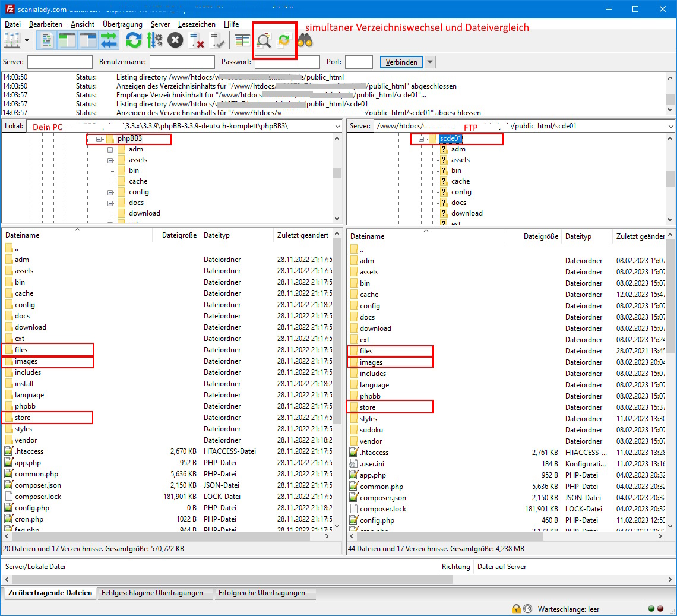Toggle synchronized browsing
Screen dimensions: 677x616
click(x=284, y=40)
